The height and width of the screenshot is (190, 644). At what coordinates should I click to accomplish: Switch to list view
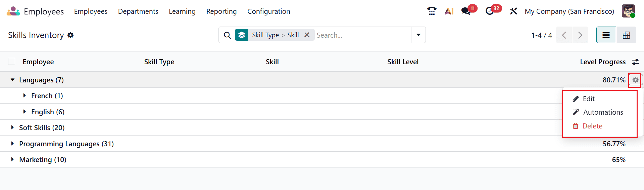pyautogui.click(x=606, y=35)
